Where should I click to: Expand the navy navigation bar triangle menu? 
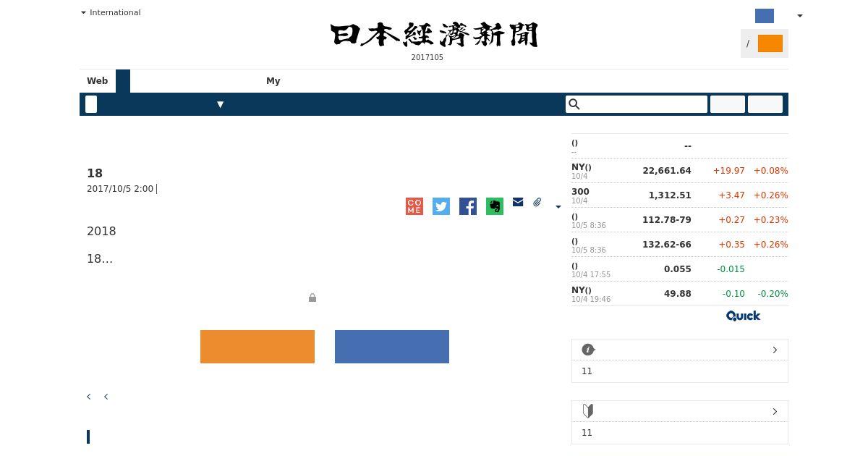point(220,104)
